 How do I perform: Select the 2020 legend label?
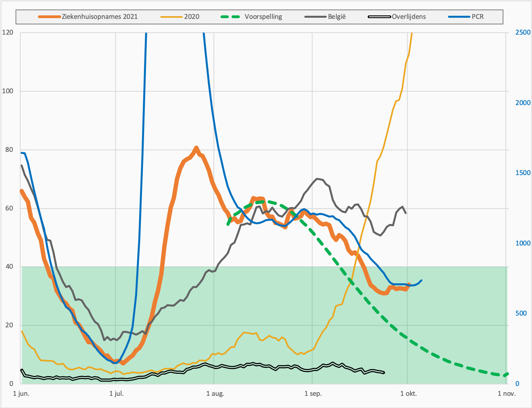click(x=192, y=17)
